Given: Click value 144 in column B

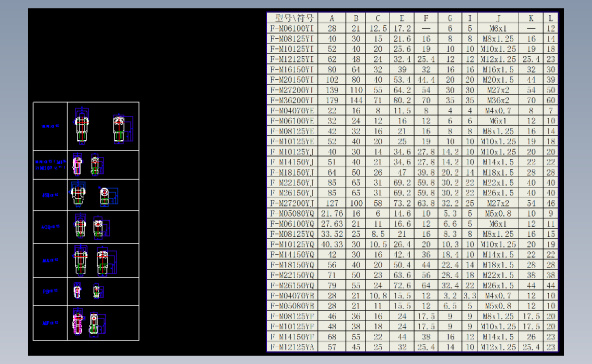Looking at the screenshot, I should point(356,100).
